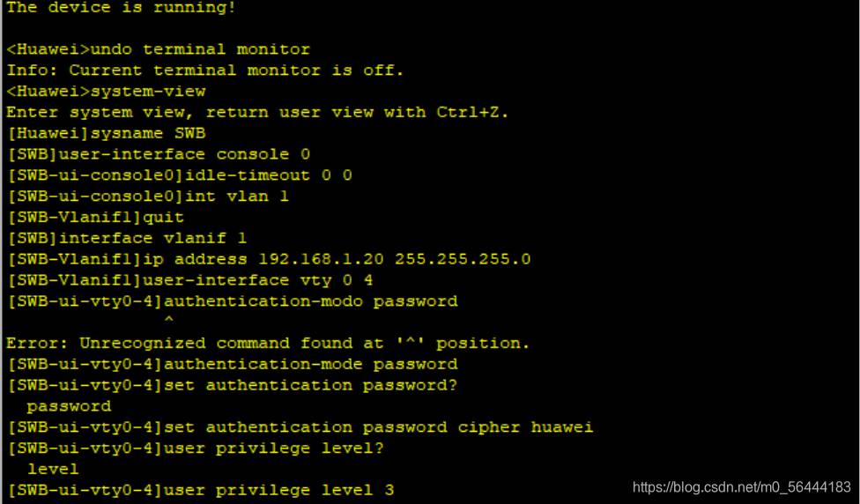Click the 'user-interface console 0' line
The width and height of the screenshot is (860, 504).
(159, 154)
